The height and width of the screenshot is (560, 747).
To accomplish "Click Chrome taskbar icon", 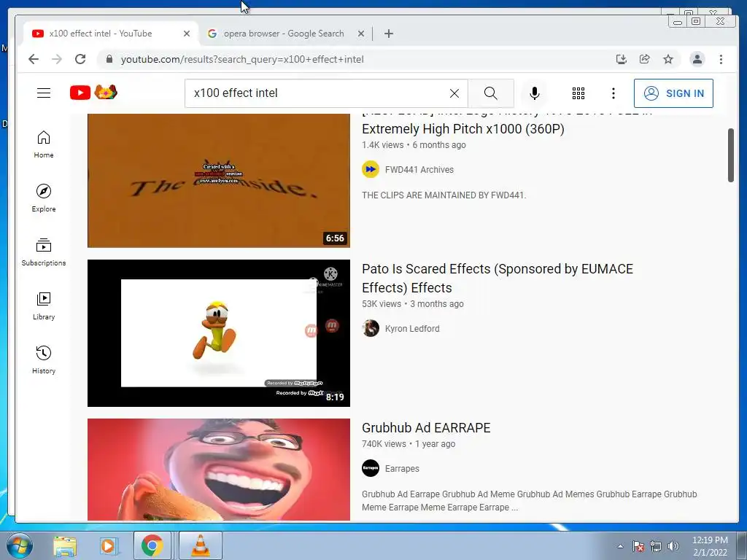I will (152, 545).
